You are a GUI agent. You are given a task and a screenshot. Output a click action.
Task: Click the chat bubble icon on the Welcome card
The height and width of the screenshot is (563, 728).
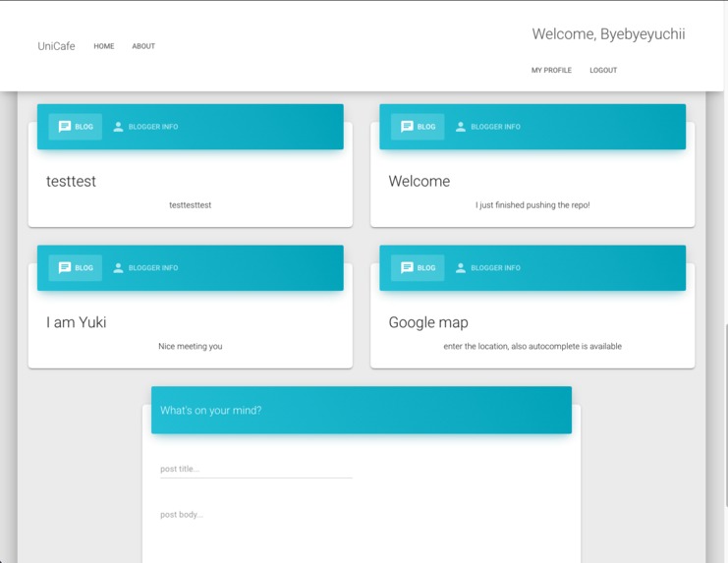pyautogui.click(x=407, y=127)
